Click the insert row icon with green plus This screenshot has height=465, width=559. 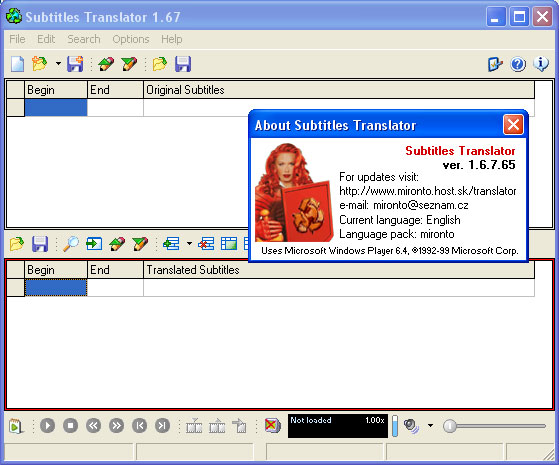(171, 244)
